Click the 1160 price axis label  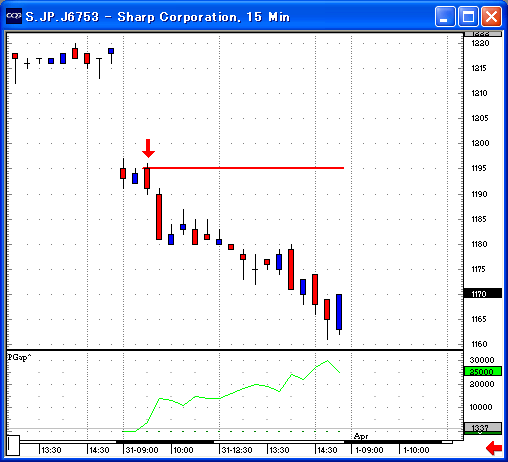(x=479, y=344)
